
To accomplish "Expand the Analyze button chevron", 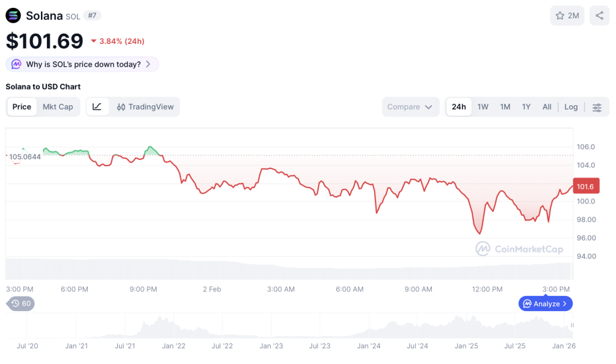I will pyautogui.click(x=564, y=304).
